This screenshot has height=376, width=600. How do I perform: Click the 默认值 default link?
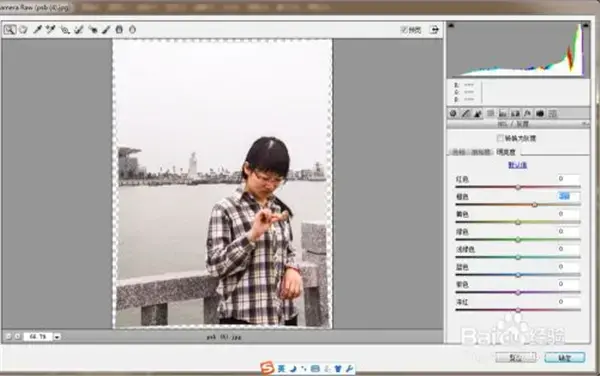[517, 165]
